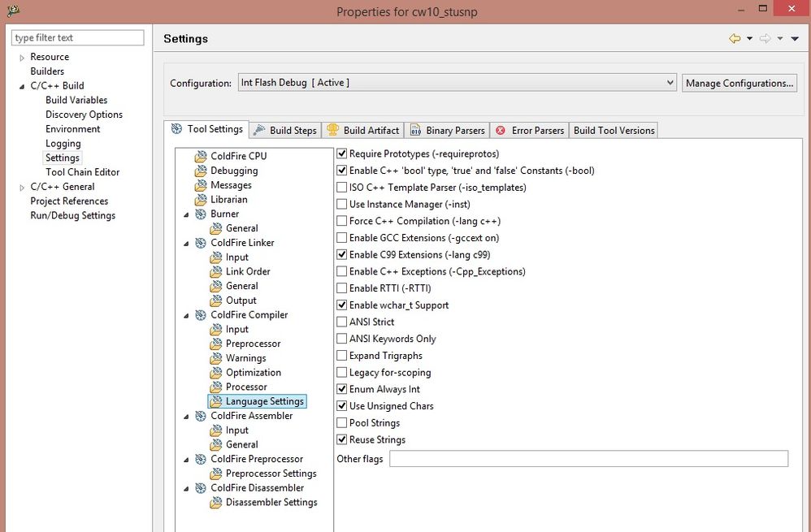Click the Error Parsers tab icon
This screenshot has height=532, width=811.
(x=501, y=130)
